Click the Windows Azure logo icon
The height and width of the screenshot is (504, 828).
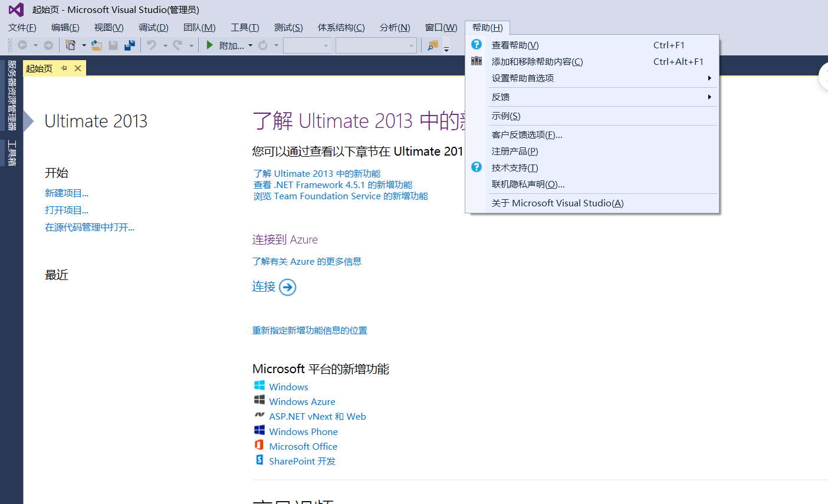click(259, 400)
